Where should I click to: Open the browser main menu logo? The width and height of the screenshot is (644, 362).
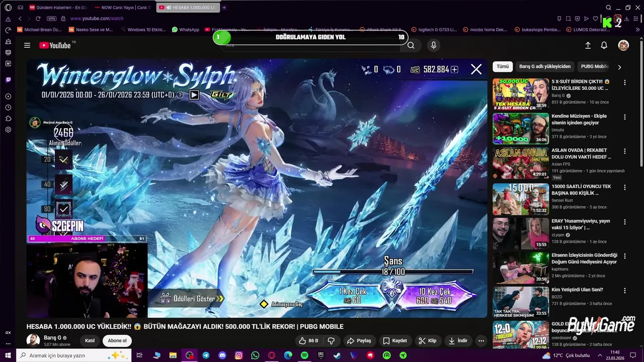point(8,8)
